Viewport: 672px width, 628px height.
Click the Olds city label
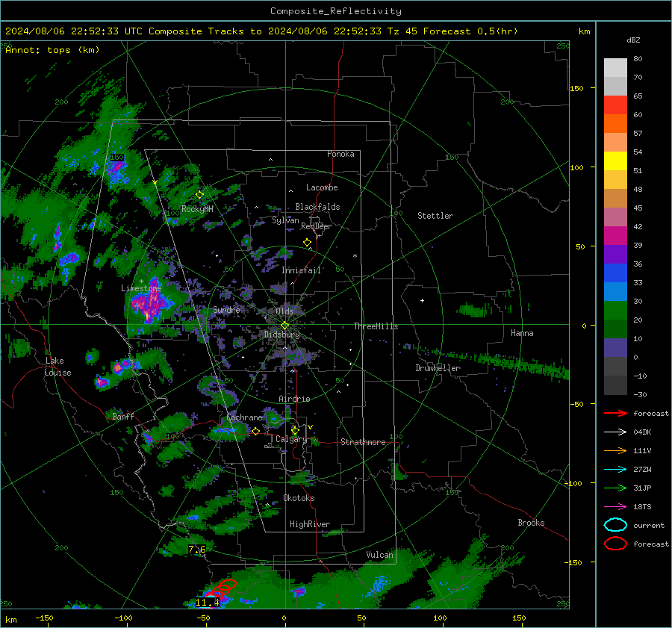(284, 311)
